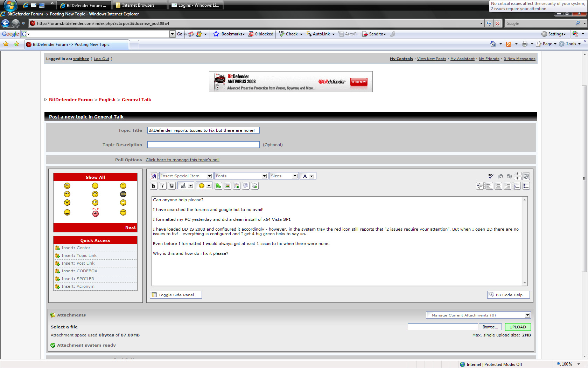Open the Page menu in IE command bar

pos(547,44)
